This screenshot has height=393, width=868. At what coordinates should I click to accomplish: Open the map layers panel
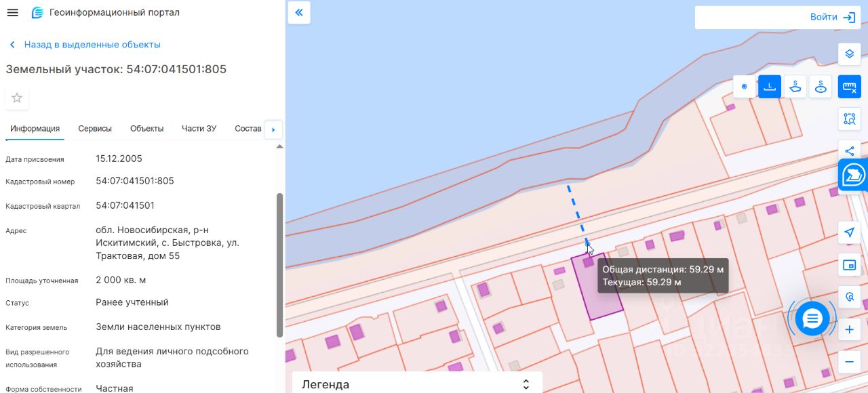click(849, 54)
